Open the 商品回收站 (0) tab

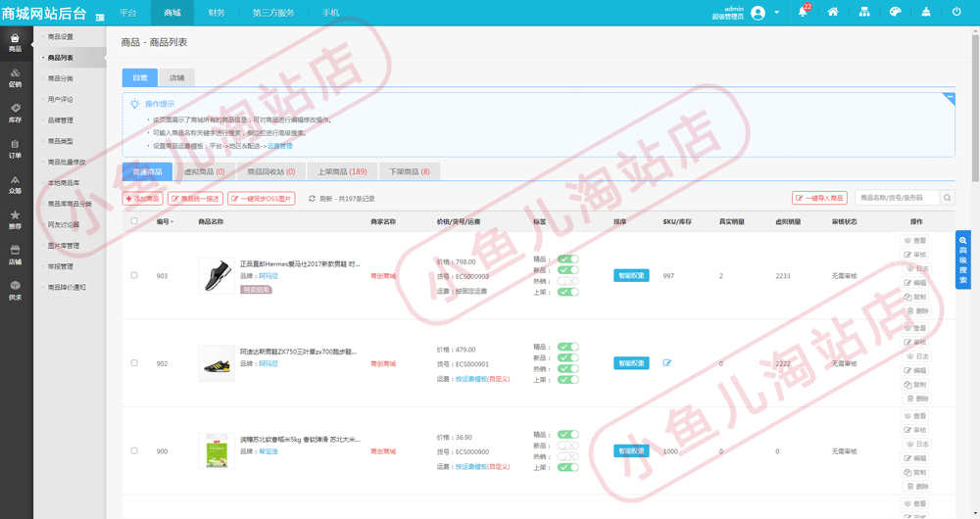click(271, 171)
